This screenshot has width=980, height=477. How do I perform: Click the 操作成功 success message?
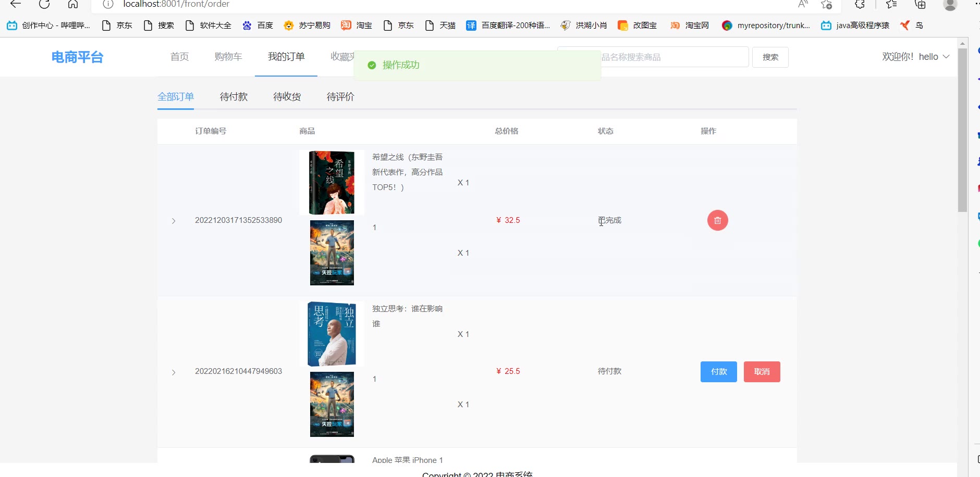click(x=477, y=65)
